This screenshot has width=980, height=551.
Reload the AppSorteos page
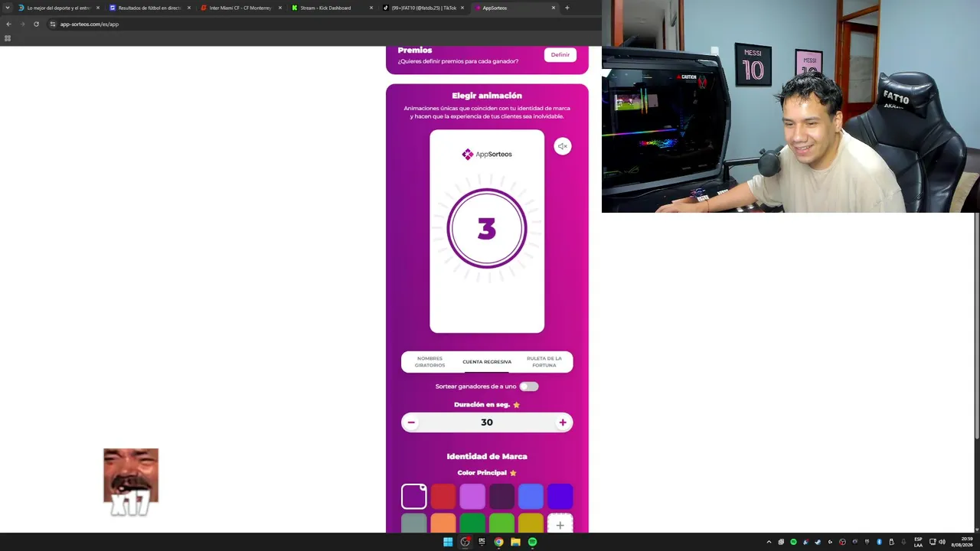(36, 24)
